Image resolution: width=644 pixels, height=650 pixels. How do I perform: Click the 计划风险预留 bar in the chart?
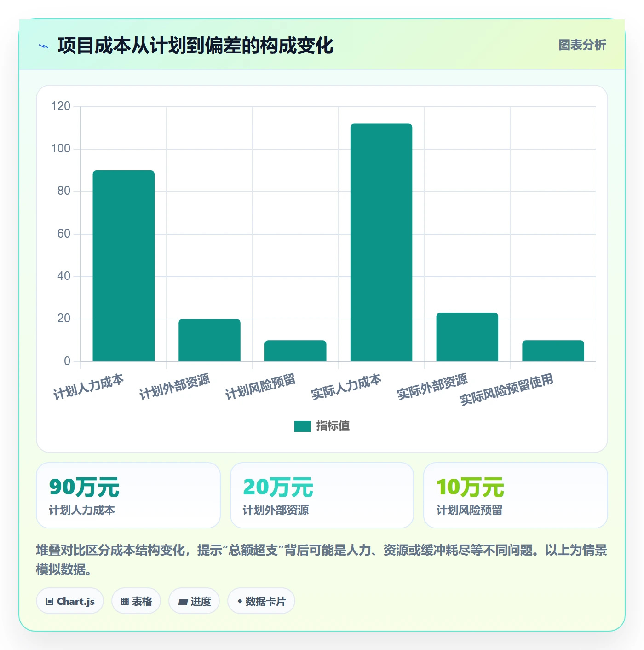point(295,351)
